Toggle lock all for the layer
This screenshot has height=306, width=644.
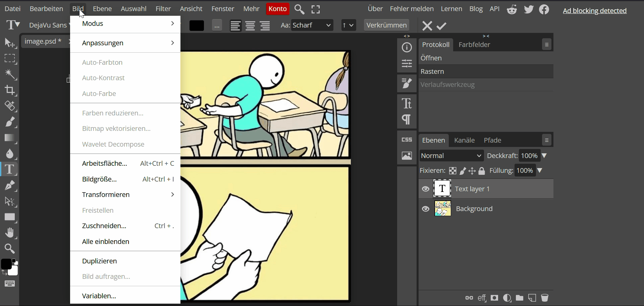tap(482, 171)
